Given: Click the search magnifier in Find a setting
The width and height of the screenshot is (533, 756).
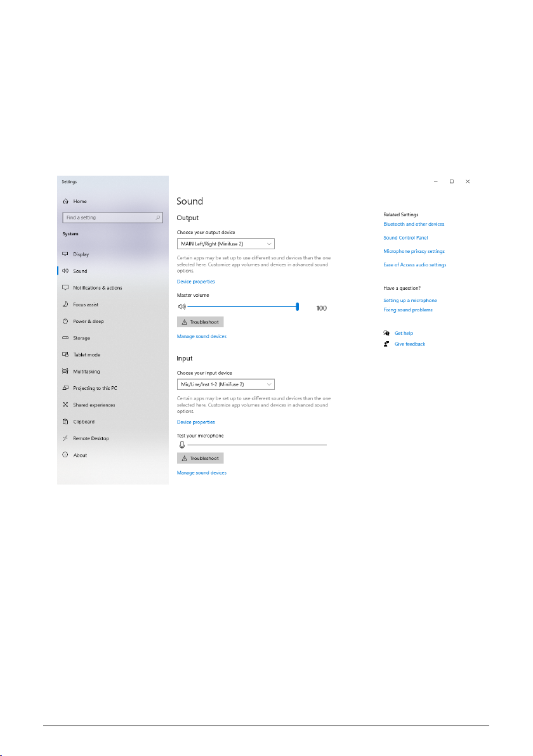Looking at the screenshot, I should click(x=158, y=218).
